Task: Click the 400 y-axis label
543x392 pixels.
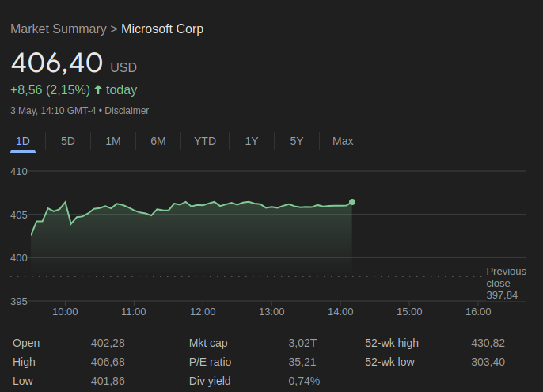Action: tap(19, 258)
